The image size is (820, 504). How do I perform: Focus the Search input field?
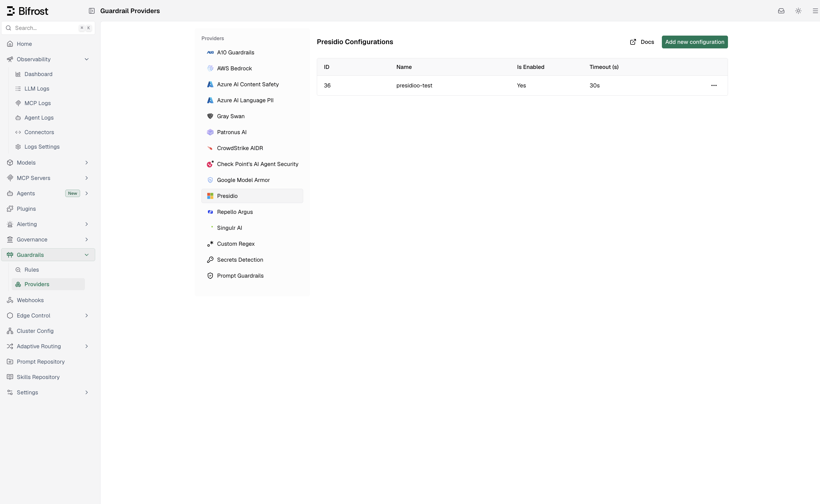[x=48, y=28]
